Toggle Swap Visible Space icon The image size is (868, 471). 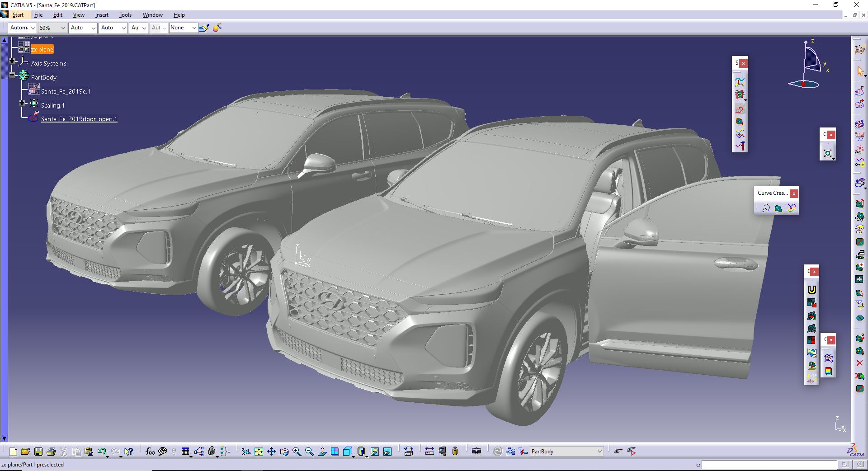(387, 451)
